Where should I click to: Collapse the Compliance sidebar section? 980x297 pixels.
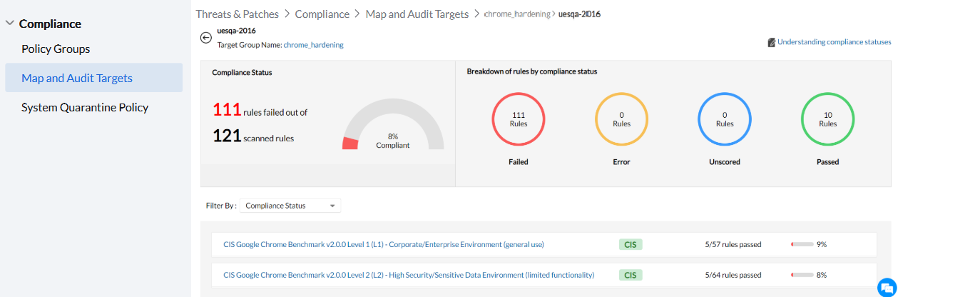coord(10,24)
